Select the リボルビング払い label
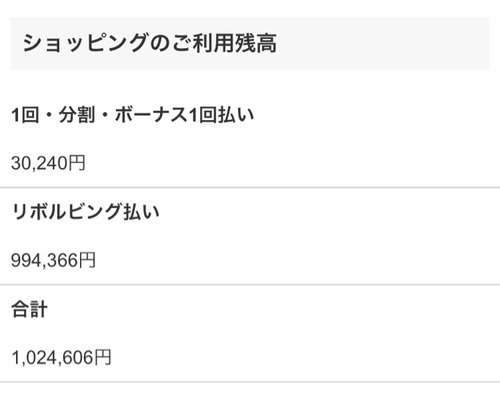Viewport: 500px width, 409px height. (x=85, y=212)
